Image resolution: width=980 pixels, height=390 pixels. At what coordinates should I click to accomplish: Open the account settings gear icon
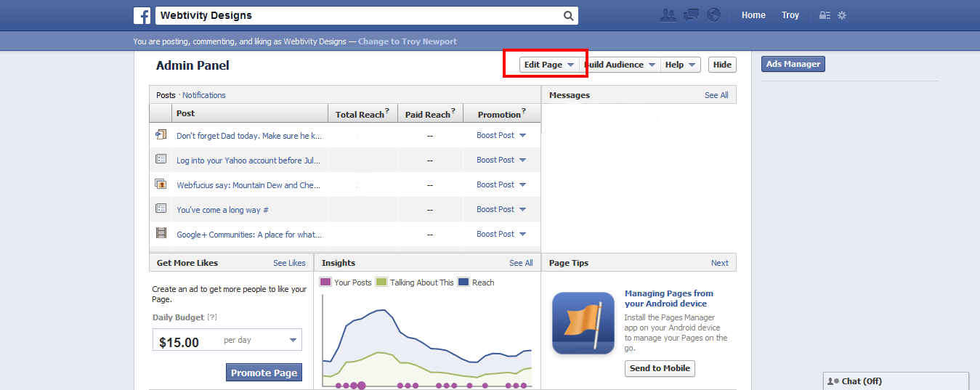[842, 15]
